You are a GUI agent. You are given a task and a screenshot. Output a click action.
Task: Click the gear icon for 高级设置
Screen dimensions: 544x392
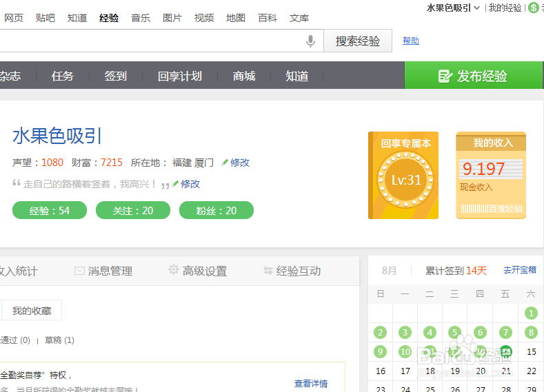click(174, 269)
